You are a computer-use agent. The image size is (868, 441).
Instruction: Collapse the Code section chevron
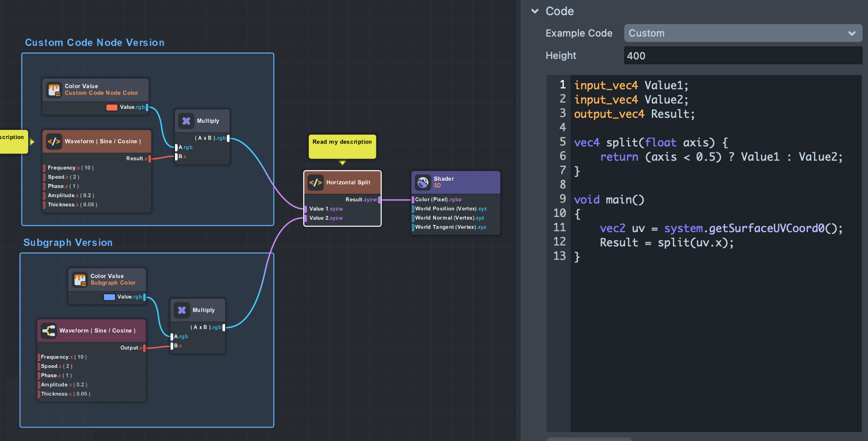(x=535, y=11)
